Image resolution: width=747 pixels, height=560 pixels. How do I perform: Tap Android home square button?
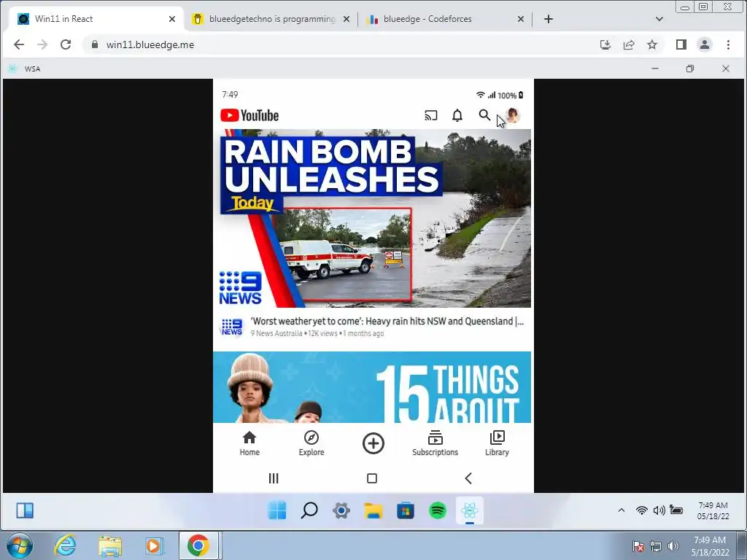372,478
